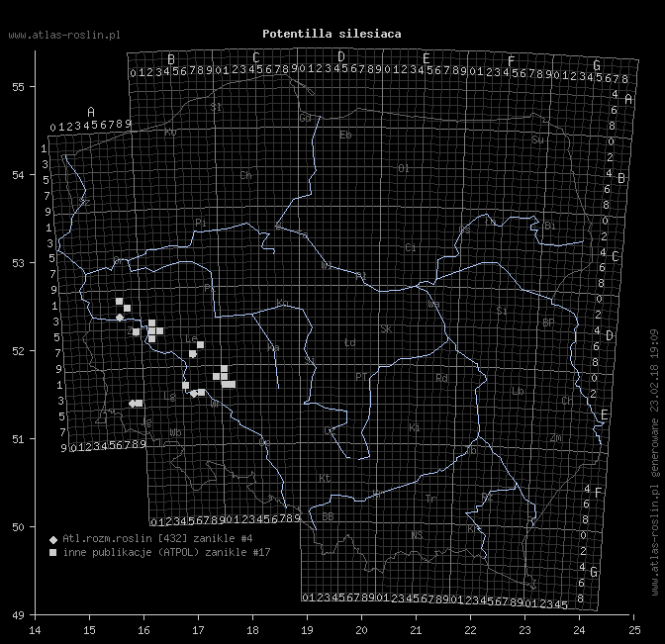This screenshot has height=644, width=665.
Task: Click the 'Rz' city label on the map
Action: [487, 497]
